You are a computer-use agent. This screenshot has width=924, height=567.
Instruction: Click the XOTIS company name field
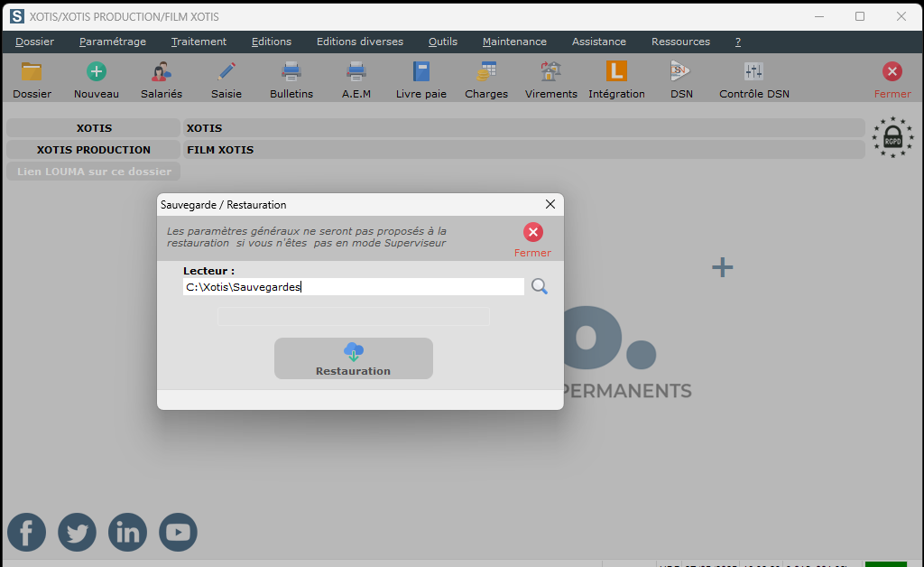click(524, 128)
